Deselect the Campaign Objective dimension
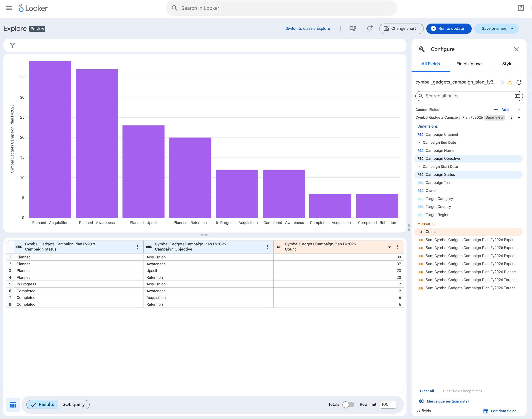The image size is (532, 419). click(x=442, y=158)
